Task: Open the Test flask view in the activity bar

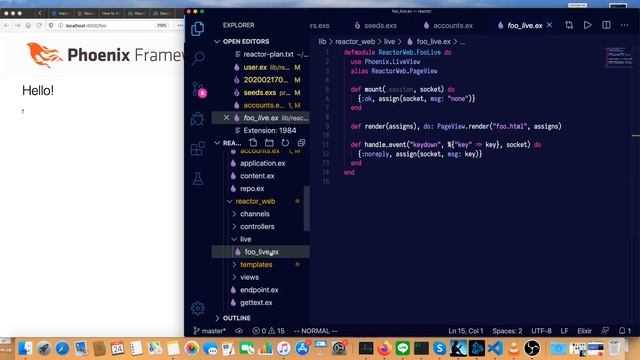Action: click(x=198, y=178)
